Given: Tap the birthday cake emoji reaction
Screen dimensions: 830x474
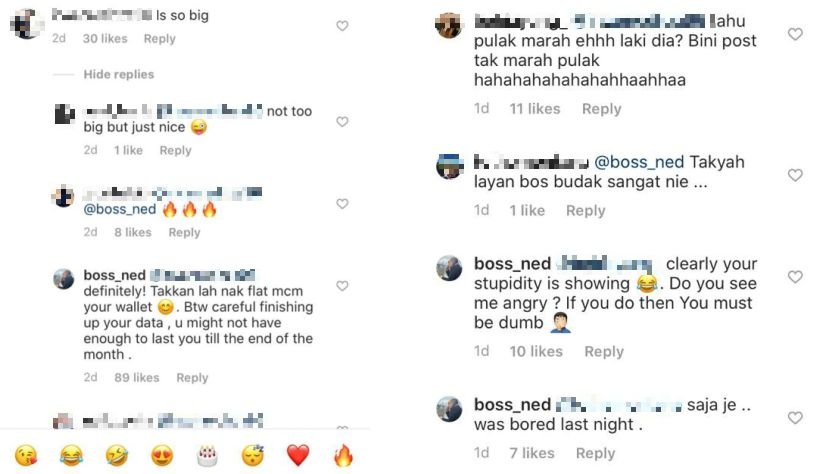Looking at the screenshot, I should pyautogui.click(x=207, y=456).
